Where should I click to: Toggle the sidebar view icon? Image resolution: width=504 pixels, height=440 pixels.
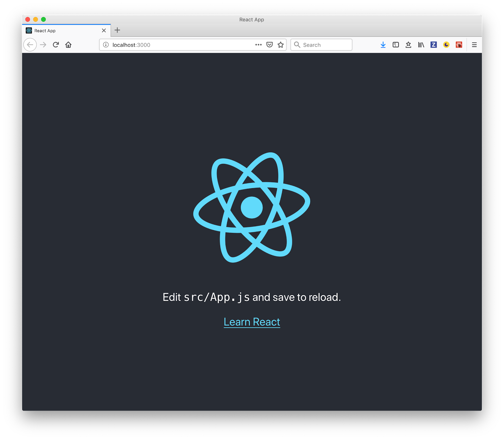tap(396, 45)
